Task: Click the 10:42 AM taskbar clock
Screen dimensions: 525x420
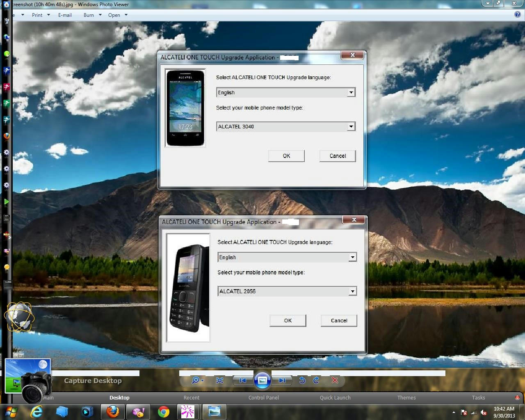Action: pyautogui.click(x=504, y=412)
